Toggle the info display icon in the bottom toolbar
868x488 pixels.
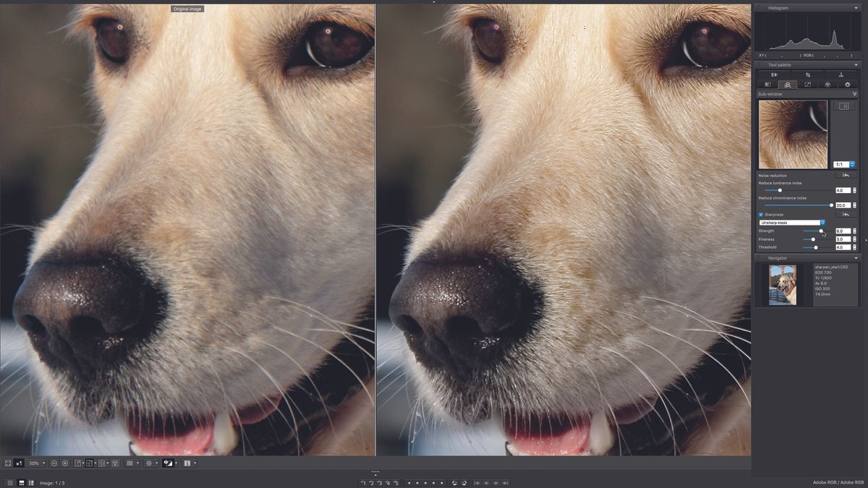coord(187,463)
